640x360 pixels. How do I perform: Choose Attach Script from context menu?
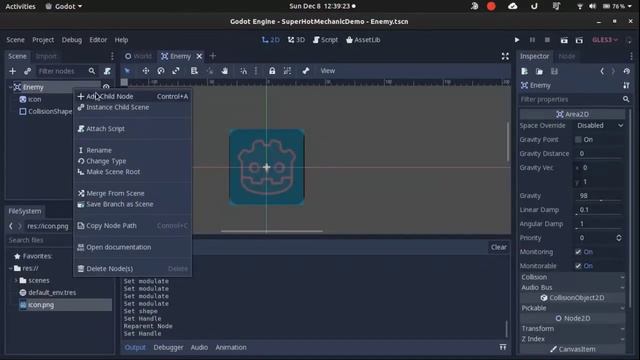tap(133, 129)
